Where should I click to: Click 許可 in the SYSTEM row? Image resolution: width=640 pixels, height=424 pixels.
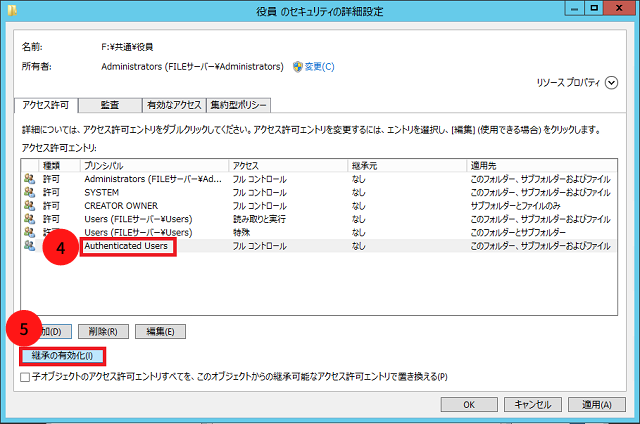tap(51, 192)
